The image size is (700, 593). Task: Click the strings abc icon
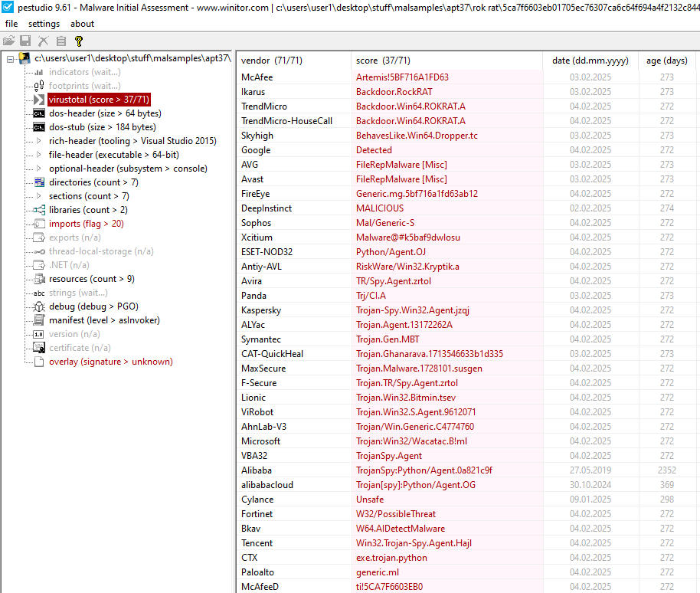tap(39, 293)
